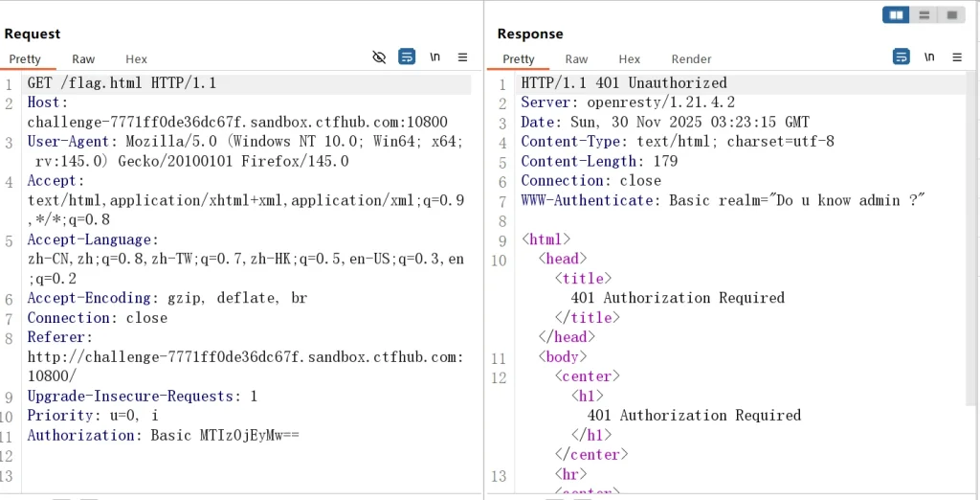Open the Raw tab in Response panel
Screen dimensions: 980x500
point(576,59)
